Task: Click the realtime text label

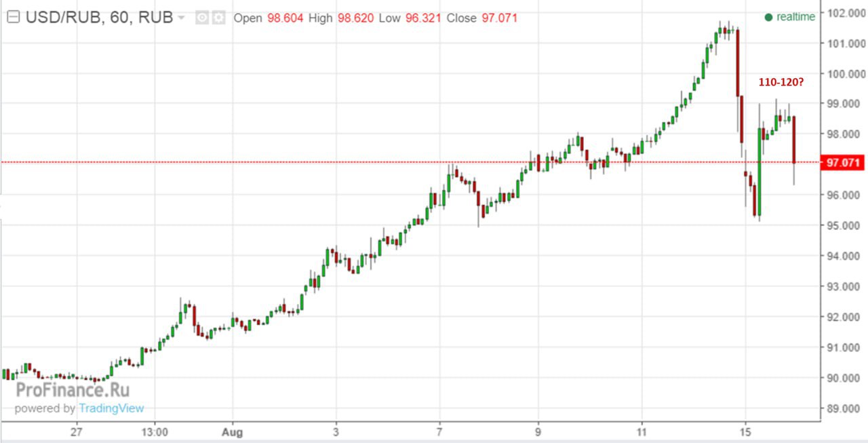Action: pos(795,18)
